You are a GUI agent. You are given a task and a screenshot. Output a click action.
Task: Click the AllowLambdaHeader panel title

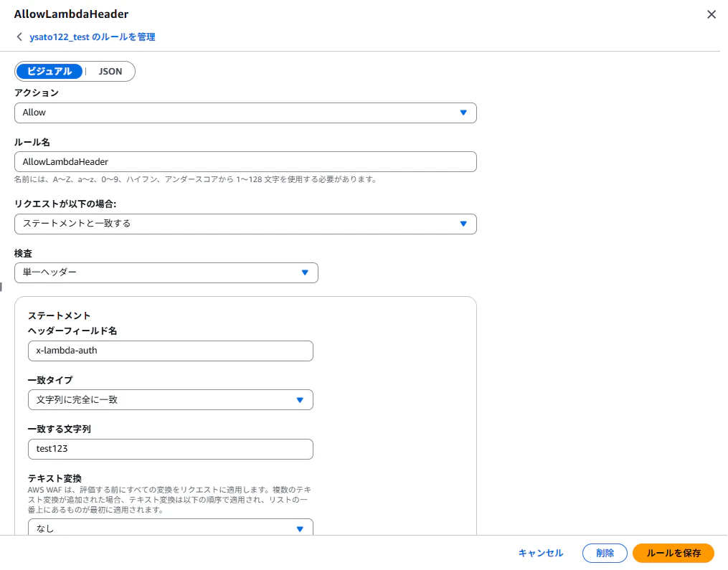pos(71,14)
